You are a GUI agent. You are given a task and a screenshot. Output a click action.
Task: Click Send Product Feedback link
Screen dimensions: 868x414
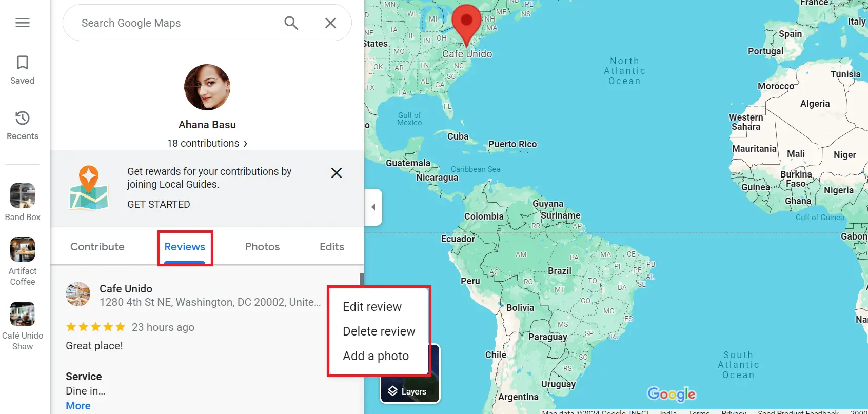point(798,411)
